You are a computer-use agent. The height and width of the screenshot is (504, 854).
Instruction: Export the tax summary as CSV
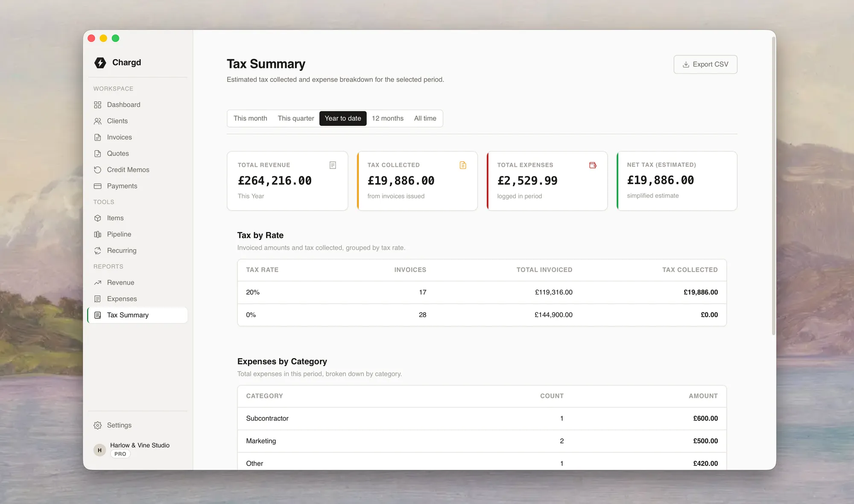[x=705, y=64]
